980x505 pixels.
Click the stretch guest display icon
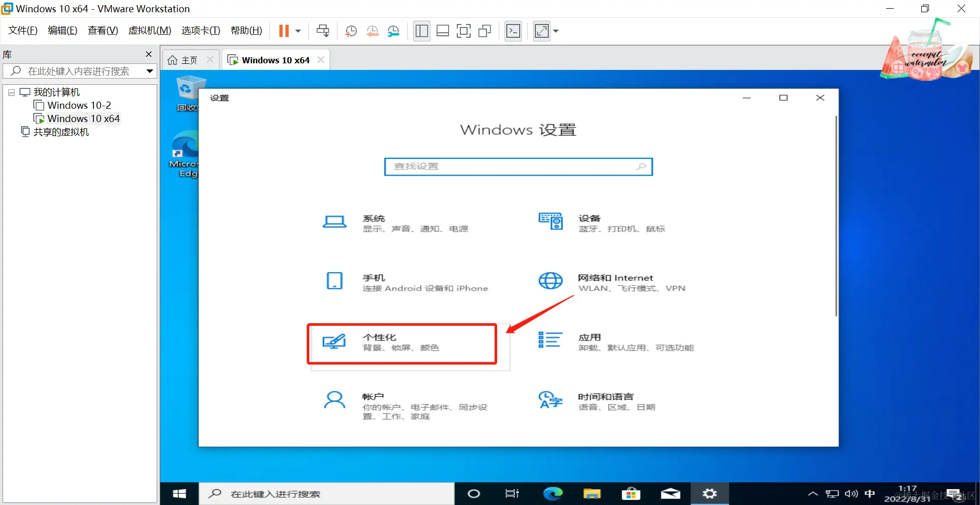542,31
